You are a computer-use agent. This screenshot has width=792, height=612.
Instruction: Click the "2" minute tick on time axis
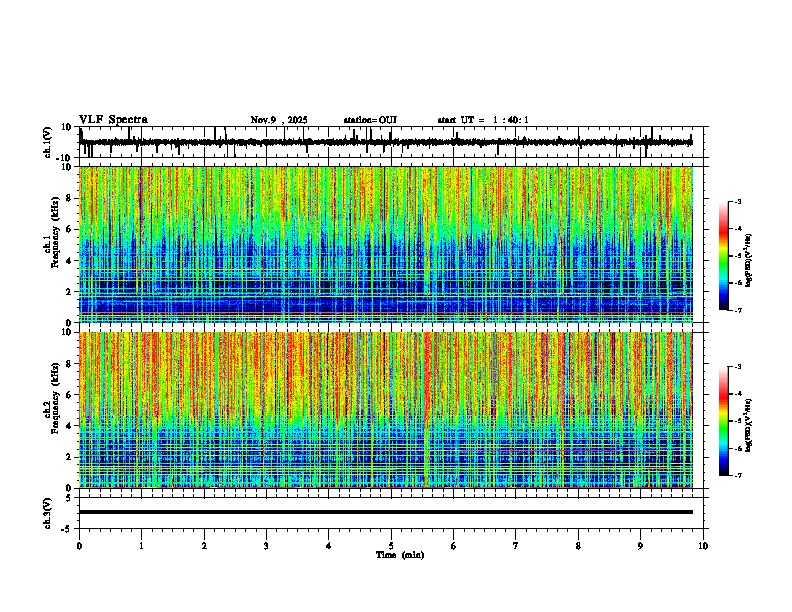click(204, 546)
